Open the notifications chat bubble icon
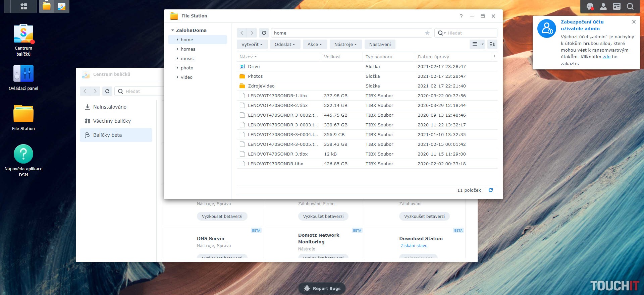This screenshot has height=295, width=644. click(590, 6)
